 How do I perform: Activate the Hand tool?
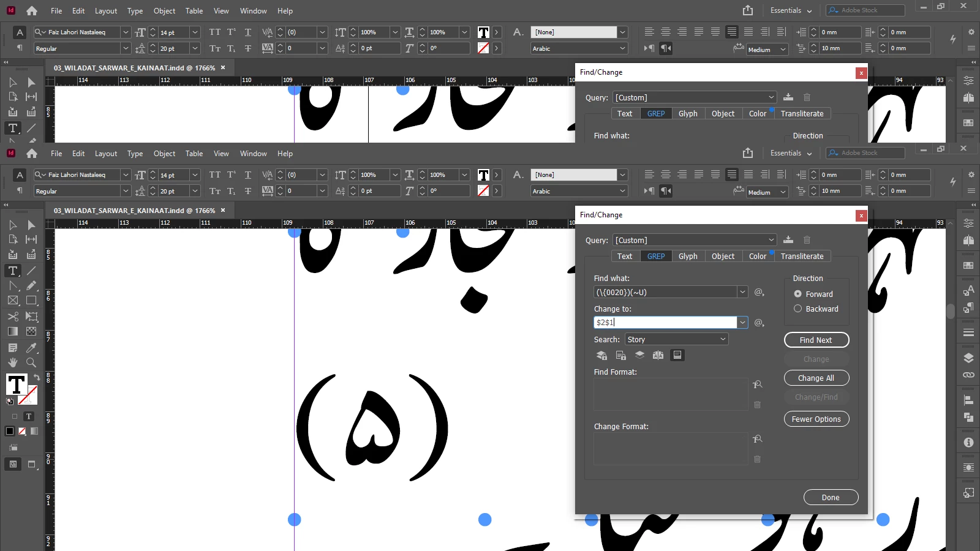[13, 362]
